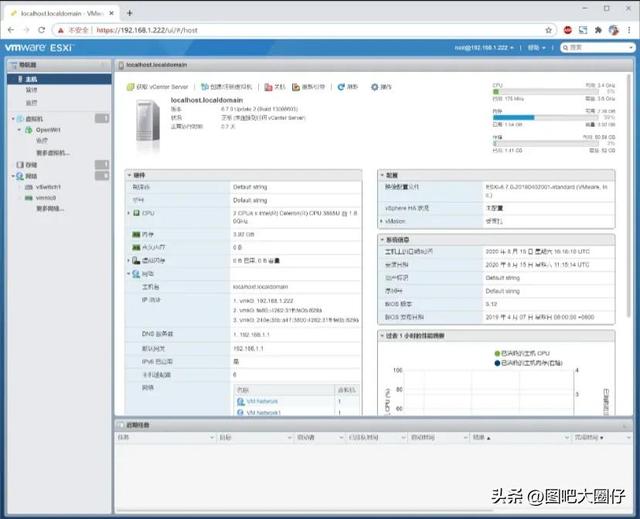This screenshot has width=640, height=519.
Task: Click the main content vertical scrollbar
Action: tap(629, 196)
